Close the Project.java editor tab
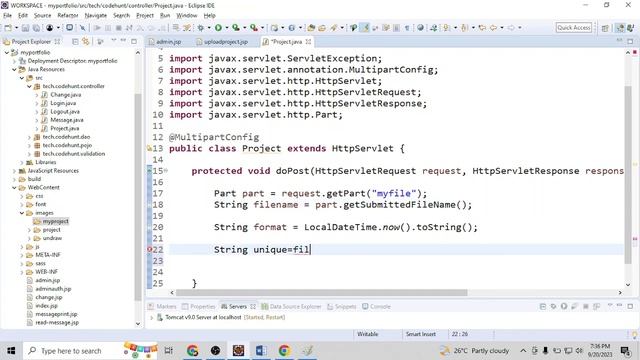Viewport: 640px width, 360px height. 308,42
